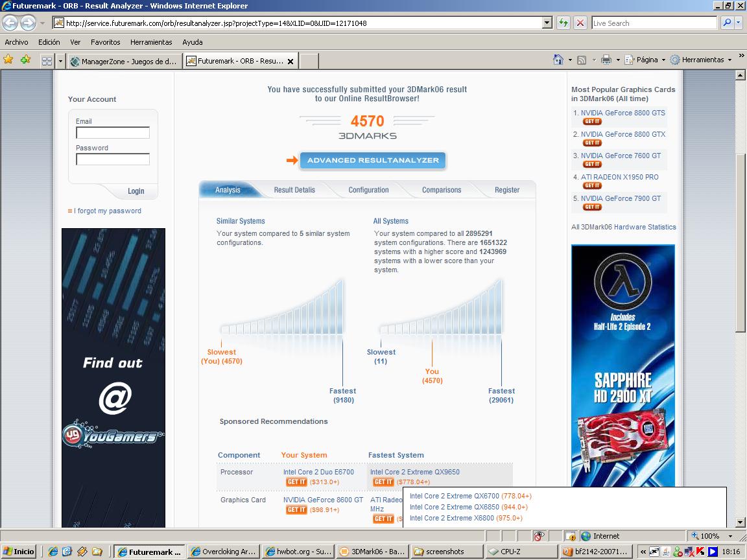The height and width of the screenshot is (560, 747).
Task: Click GET IT badge under Core 2 Extreme QX9650
Action: (x=383, y=482)
